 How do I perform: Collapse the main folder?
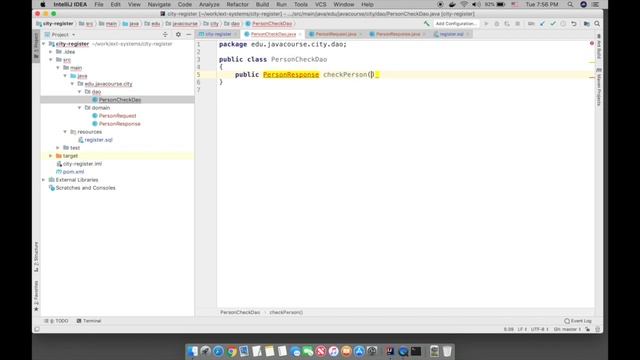point(58,68)
